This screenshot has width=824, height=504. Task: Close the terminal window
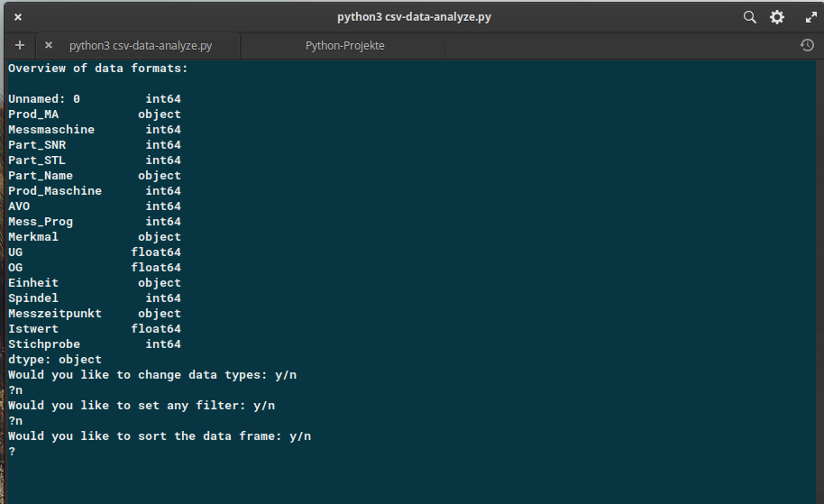click(18, 17)
